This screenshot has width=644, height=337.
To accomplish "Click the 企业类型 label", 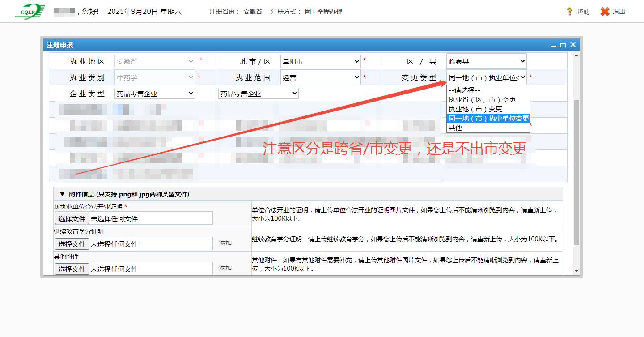I will click(87, 94).
